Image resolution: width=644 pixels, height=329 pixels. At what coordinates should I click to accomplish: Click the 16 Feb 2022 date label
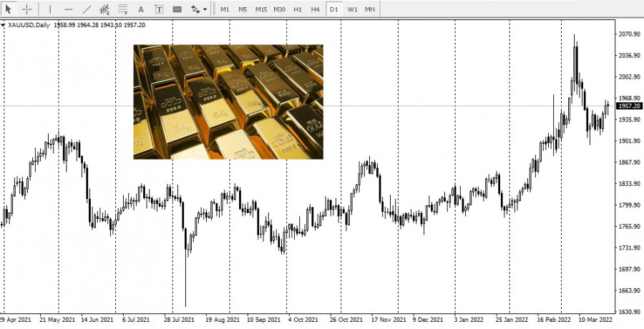[x=553, y=320]
